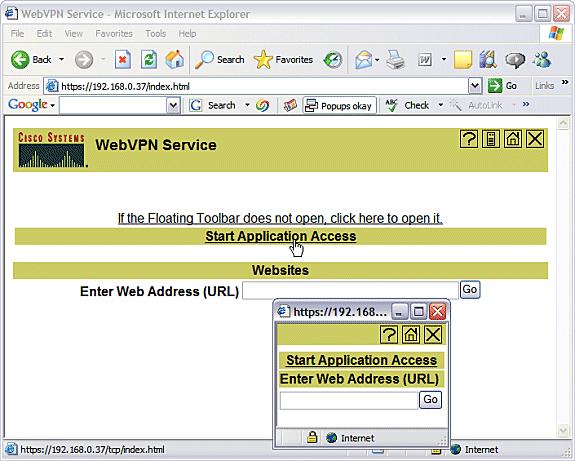Click the Links toolbar label

[545, 86]
